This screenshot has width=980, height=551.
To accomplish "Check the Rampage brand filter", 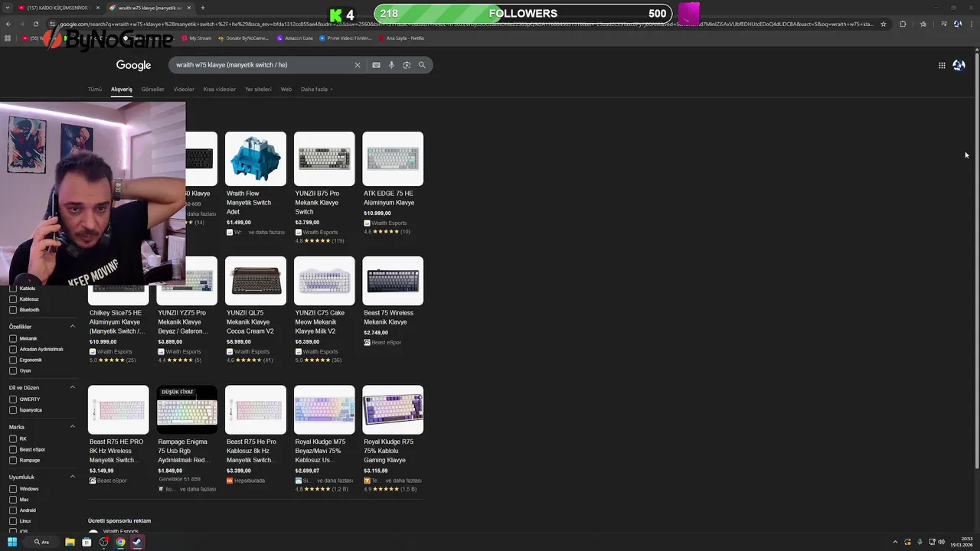I will click(13, 460).
